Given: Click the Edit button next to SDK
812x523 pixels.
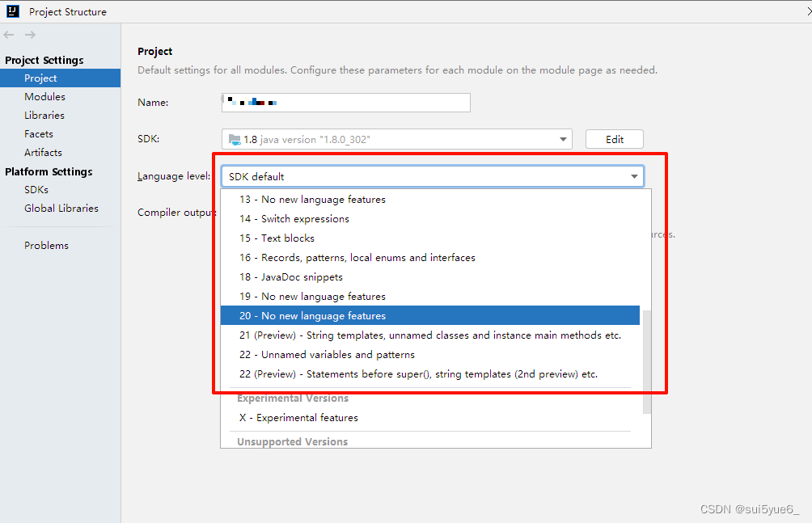Looking at the screenshot, I should [614, 138].
